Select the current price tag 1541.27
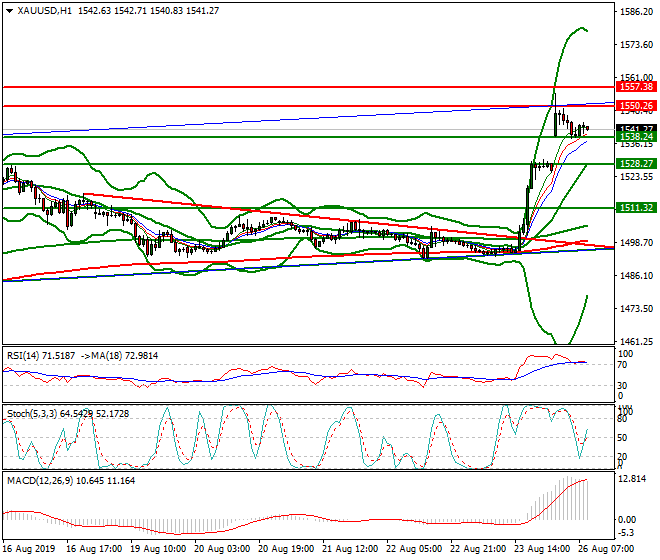 tap(636, 128)
